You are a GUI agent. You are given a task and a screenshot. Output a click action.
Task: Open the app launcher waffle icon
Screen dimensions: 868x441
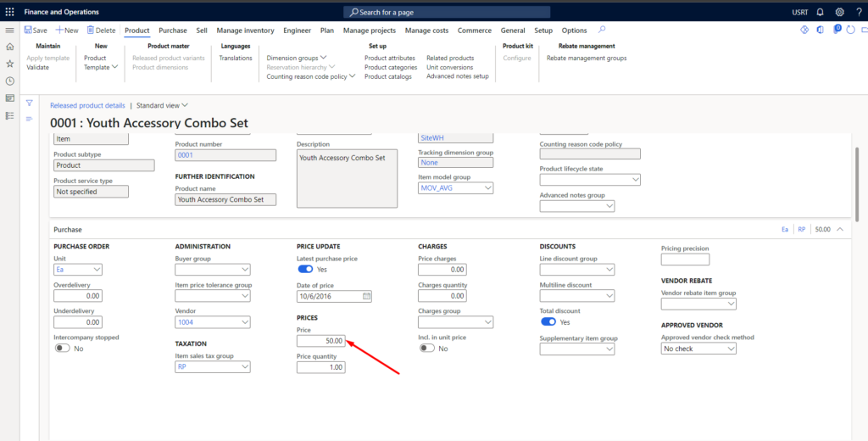pos(9,12)
